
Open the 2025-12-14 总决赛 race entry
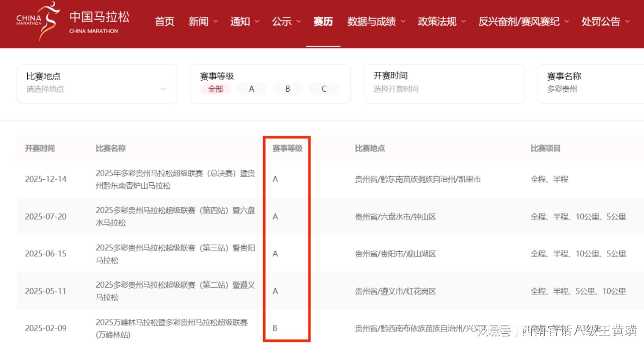(x=175, y=179)
